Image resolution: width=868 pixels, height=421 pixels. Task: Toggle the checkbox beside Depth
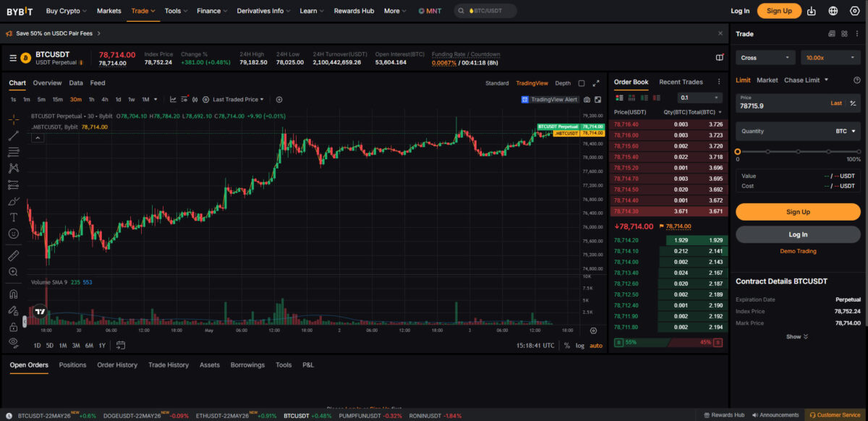click(582, 83)
